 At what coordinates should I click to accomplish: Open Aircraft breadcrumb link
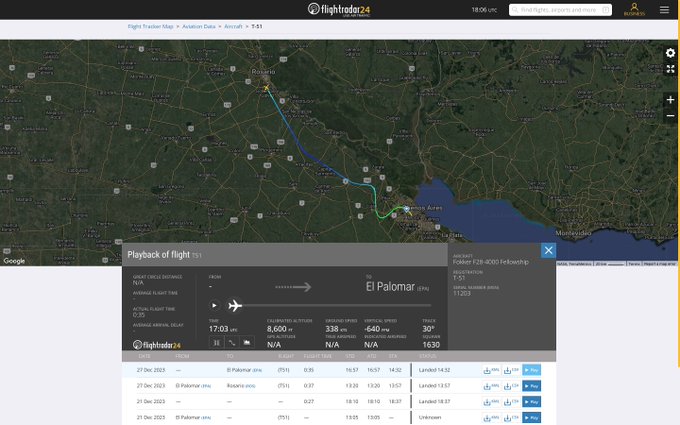pos(233,26)
